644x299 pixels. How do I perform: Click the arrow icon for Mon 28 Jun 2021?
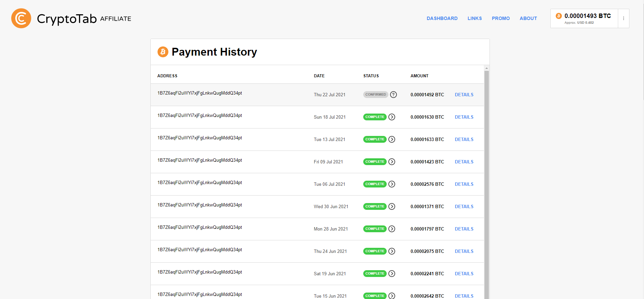392,229
